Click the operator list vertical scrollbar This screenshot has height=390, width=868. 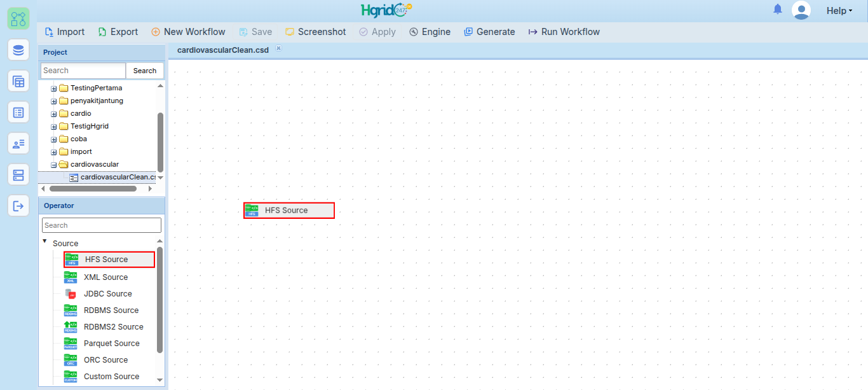[159, 300]
